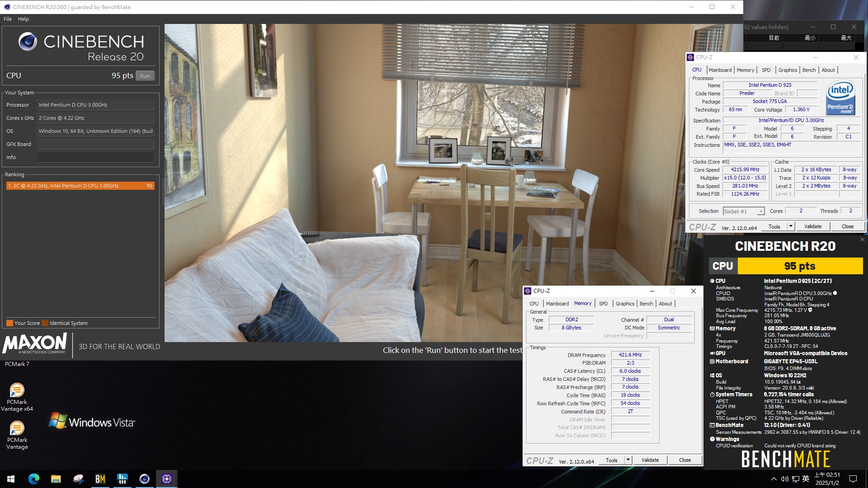Click the 95 pts yellow score bar

[x=800, y=266]
